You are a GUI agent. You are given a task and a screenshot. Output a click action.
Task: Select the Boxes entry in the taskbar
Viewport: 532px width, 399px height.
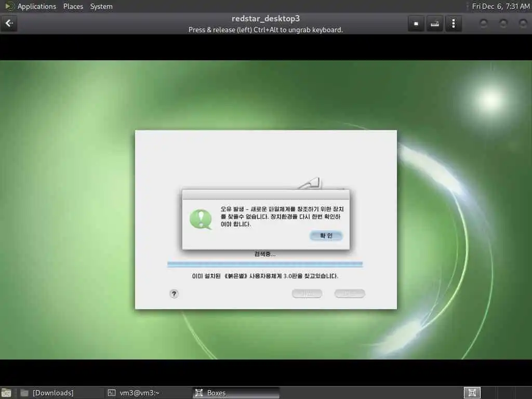click(236, 393)
